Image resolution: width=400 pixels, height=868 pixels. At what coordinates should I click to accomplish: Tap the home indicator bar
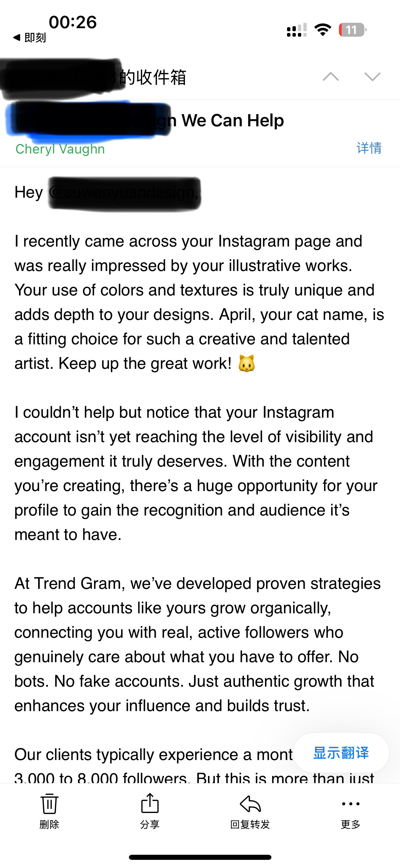click(x=200, y=857)
